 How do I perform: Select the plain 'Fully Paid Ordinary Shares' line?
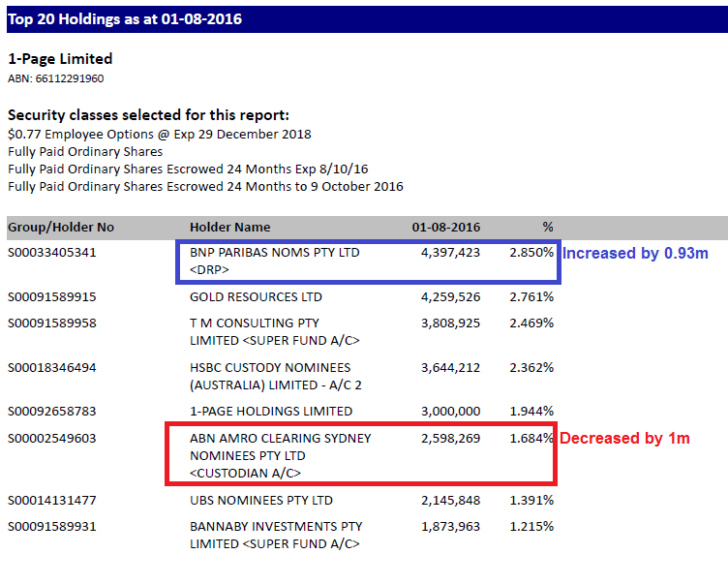coord(85,152)
